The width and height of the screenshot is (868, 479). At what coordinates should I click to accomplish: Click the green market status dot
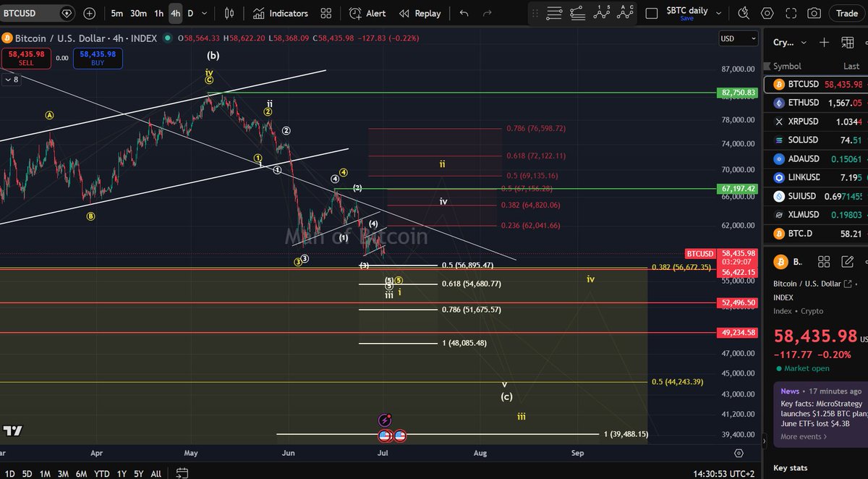tap(168, 38)
